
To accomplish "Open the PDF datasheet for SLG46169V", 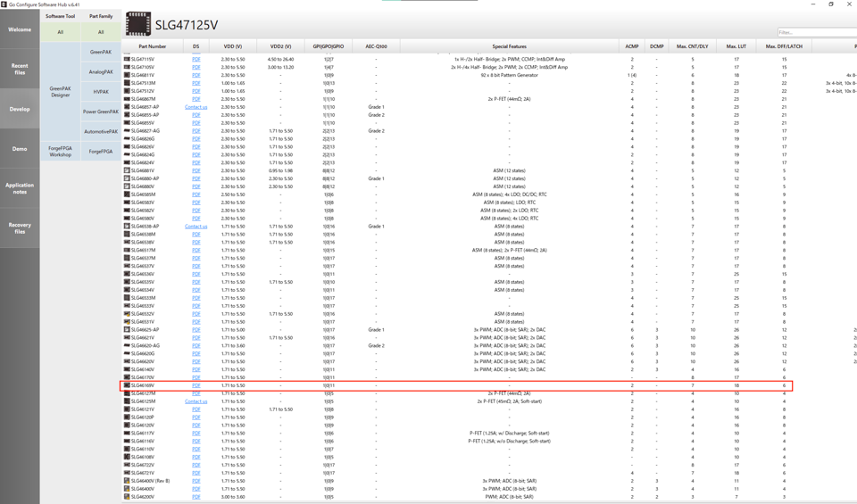I will point(196,385).
